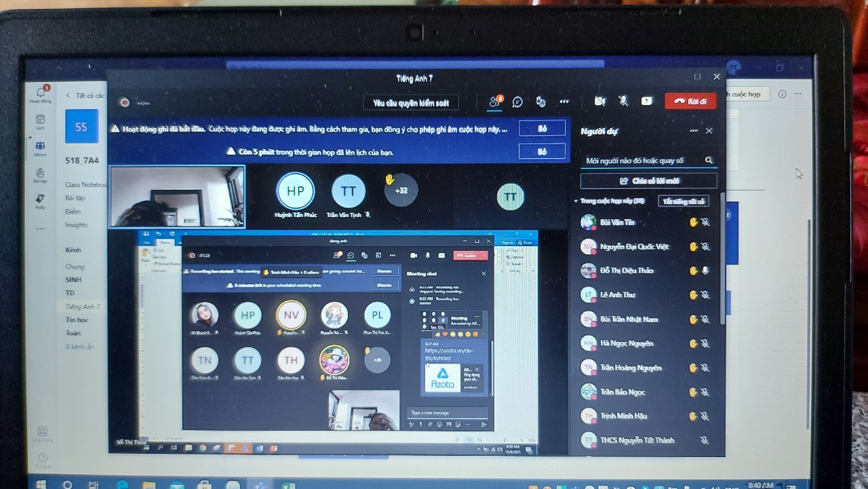Collapse the 'Trong cuộc họp này' participants section
Screen dimensions: 868x489
click(576, 201)
